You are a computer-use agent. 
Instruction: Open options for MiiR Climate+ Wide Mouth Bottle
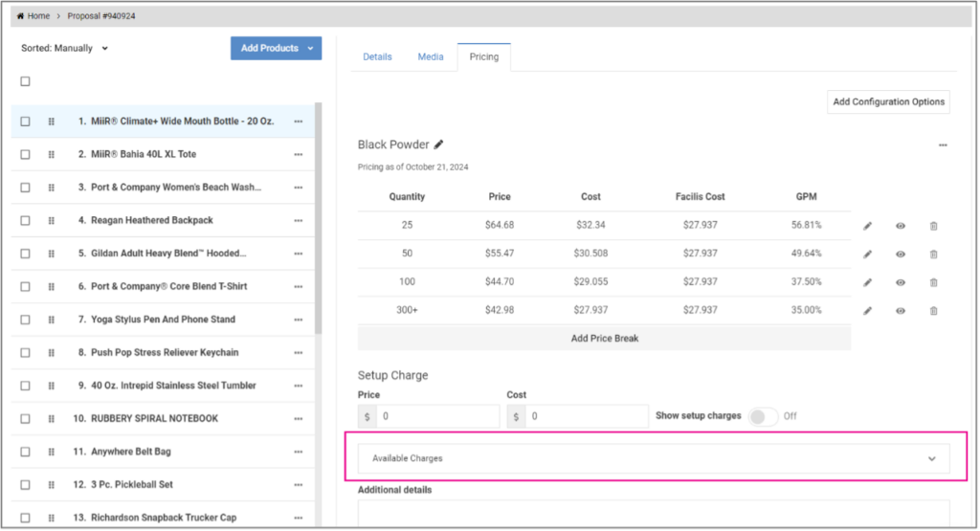(x=299, y=122)
